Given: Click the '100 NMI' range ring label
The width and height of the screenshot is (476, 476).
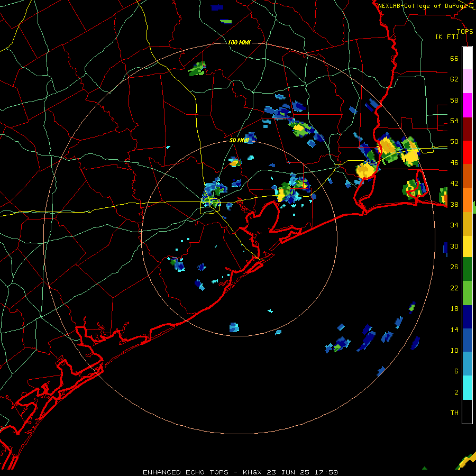Looking at the screenshot, I should (239, 42).
